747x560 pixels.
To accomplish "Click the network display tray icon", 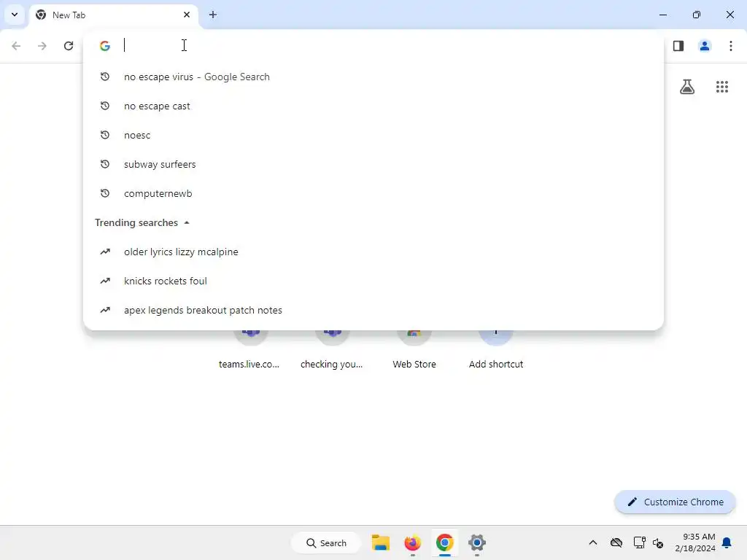I will (639, 542).
